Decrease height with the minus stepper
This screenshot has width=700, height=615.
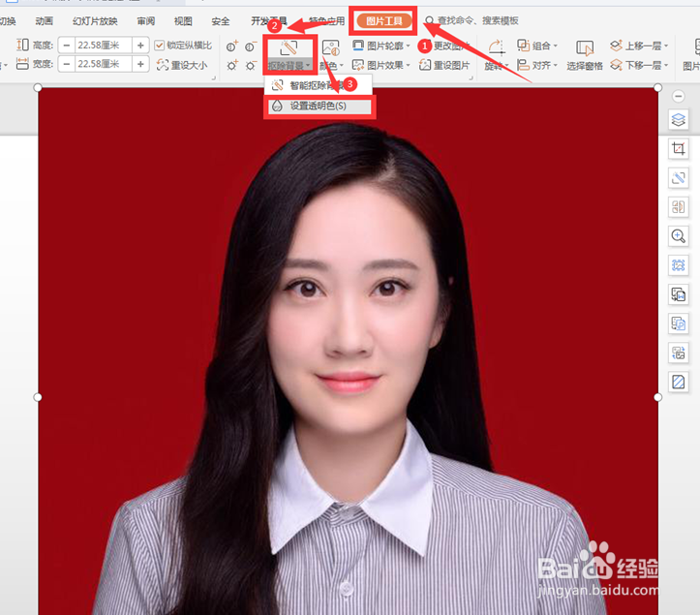(67, 46)
